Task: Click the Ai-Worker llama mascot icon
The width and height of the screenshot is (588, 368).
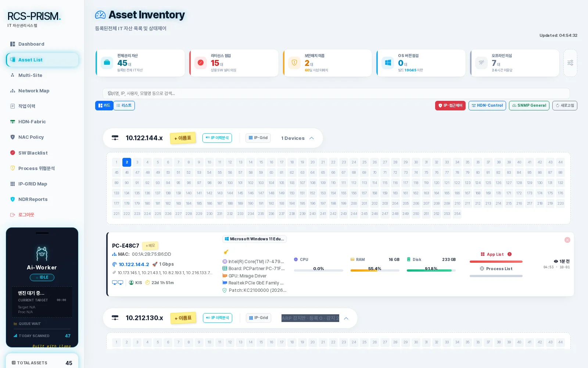Action: [42, 254]
